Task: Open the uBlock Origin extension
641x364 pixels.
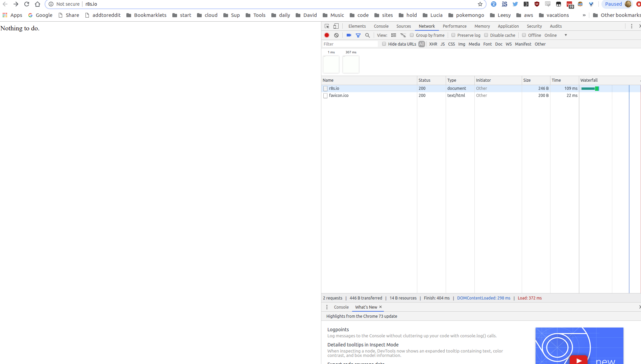Action: tap(536, 4)
